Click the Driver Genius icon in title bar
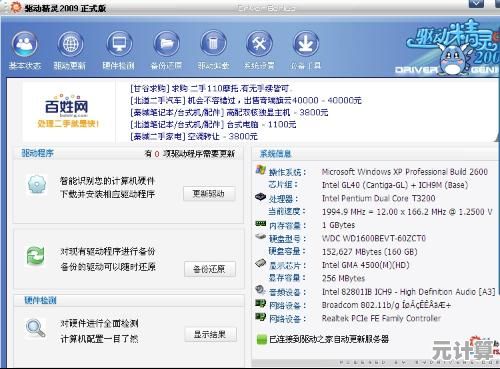This screenshot has width=500, height=369. point(15,7)
